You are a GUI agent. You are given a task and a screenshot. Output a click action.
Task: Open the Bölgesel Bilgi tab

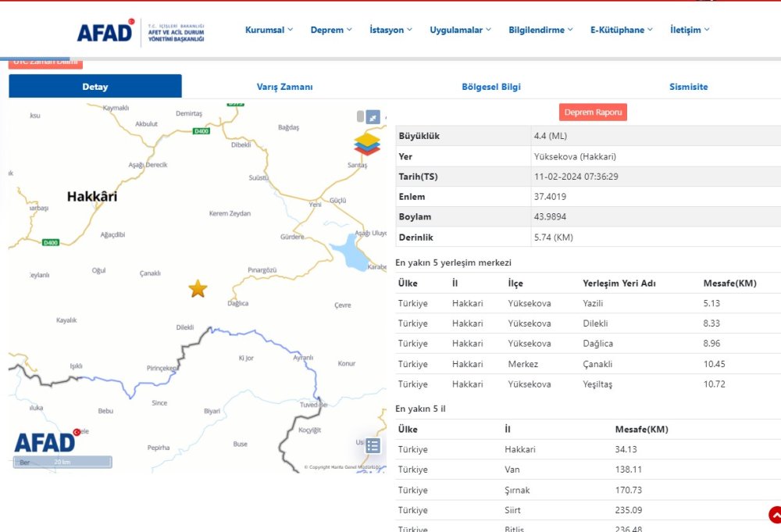(490, 87)
